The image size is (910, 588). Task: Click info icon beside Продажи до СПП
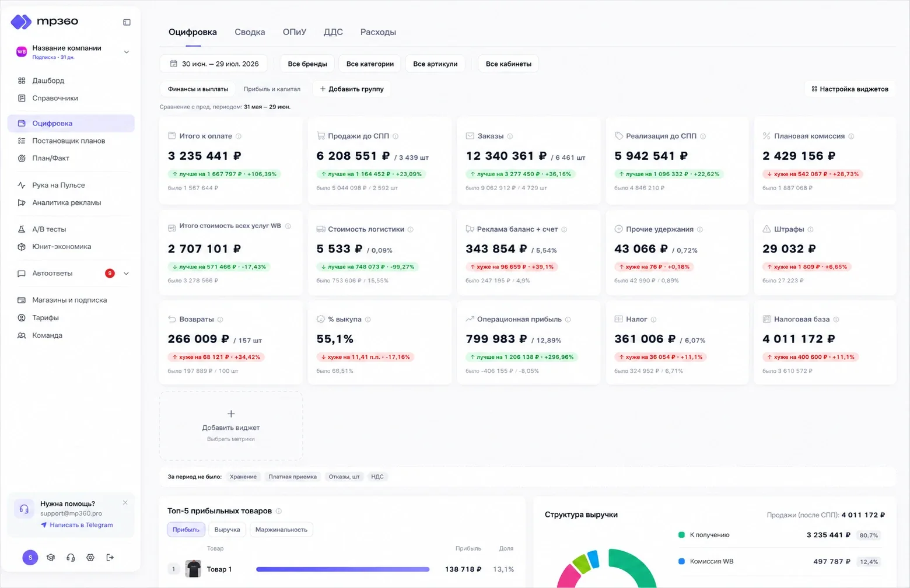tap(395, 136)
